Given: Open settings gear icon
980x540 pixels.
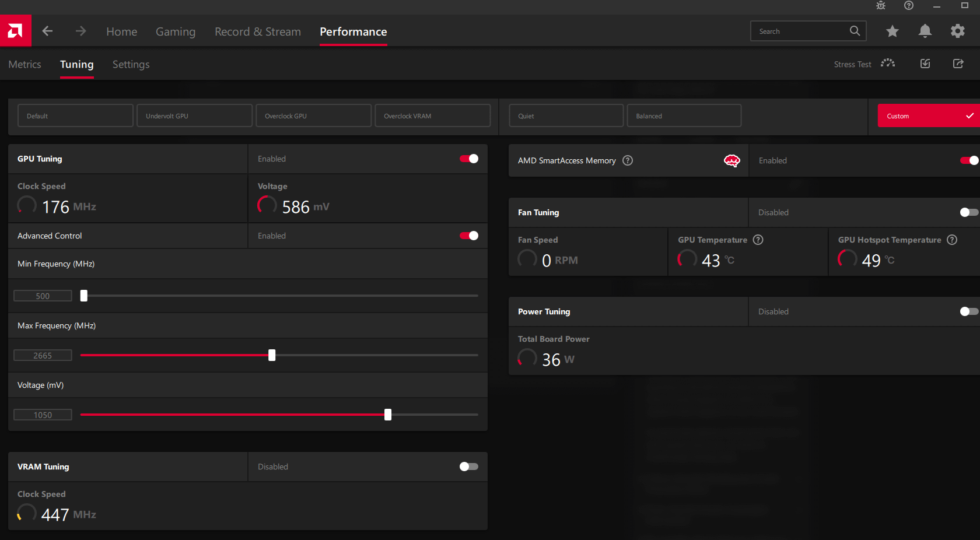Looking at the screenshot, I should click(957, 31).
